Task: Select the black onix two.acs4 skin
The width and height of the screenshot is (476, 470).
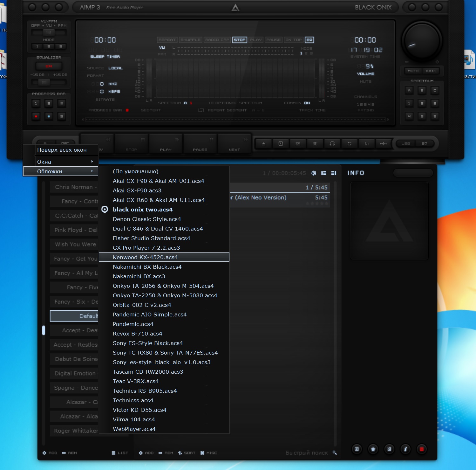Action: click(164, 209)
